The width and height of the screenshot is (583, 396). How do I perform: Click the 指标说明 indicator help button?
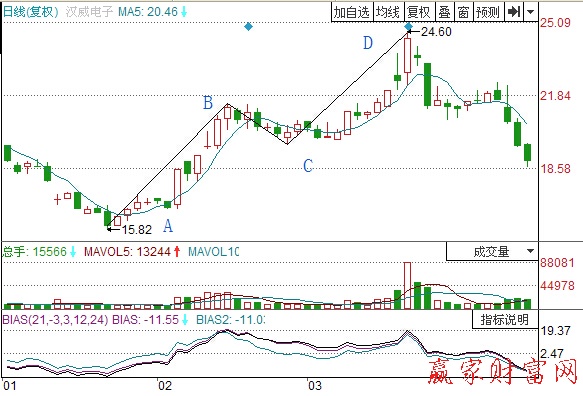pyautogui.click(x=505, y=319)
